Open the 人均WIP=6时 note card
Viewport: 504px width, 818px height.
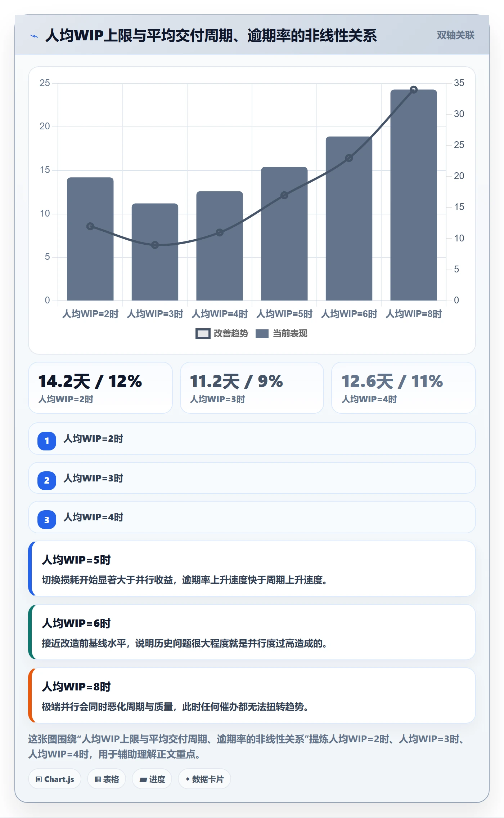252,632
